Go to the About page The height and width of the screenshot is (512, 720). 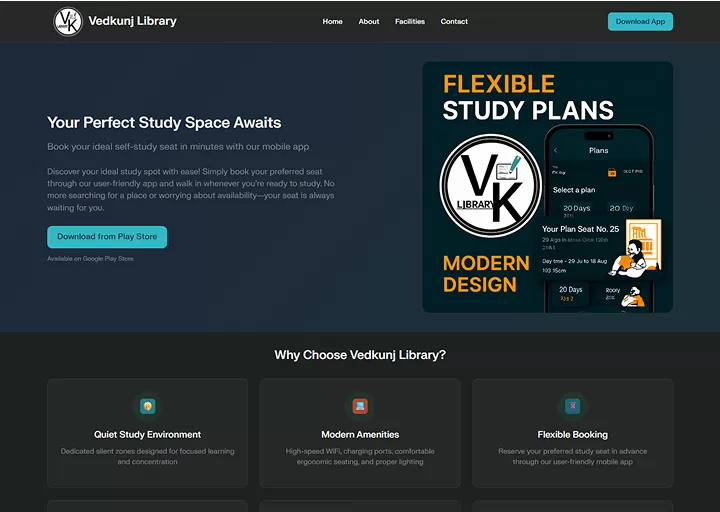369,22
